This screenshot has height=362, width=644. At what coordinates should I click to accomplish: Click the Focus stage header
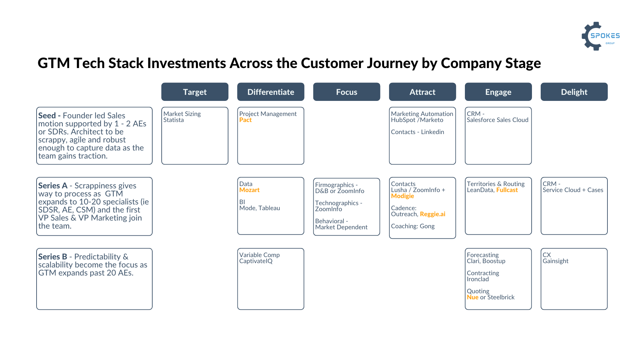point(346,92)
